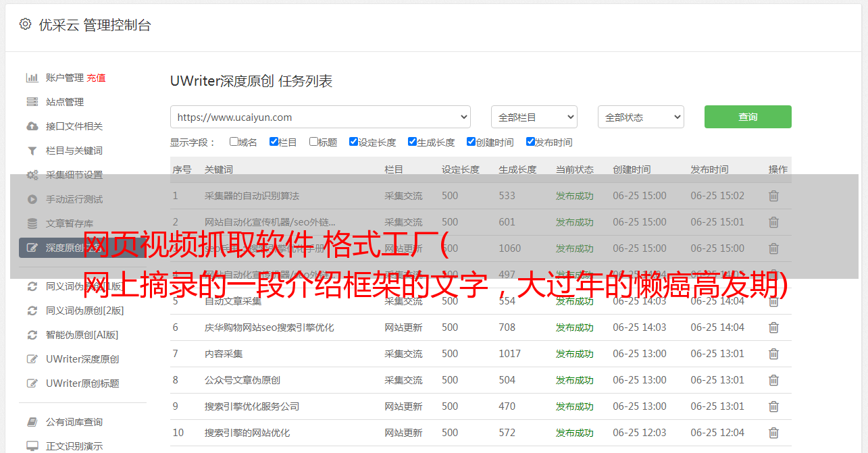Click 发布成功 status in row 7

[575, 354]
